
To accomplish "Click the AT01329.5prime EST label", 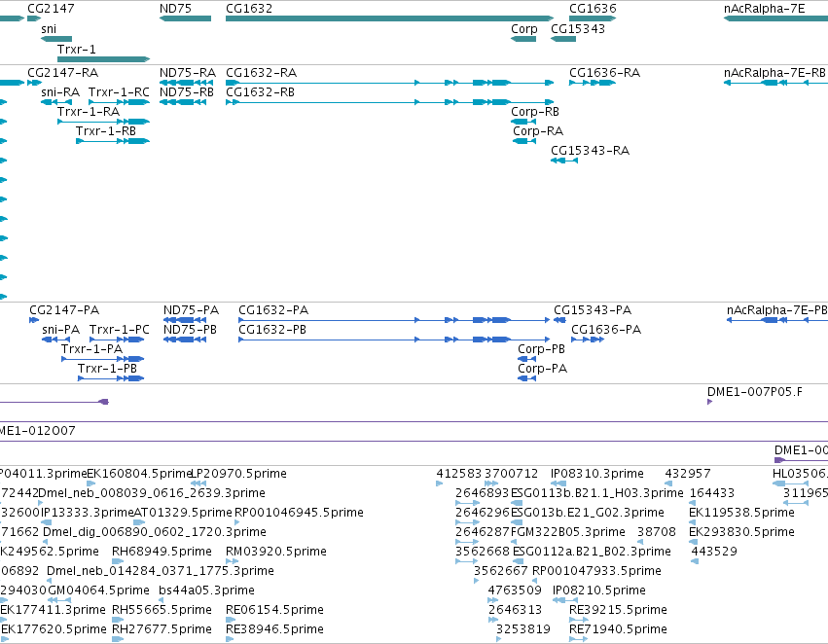I will click(183, 513).
